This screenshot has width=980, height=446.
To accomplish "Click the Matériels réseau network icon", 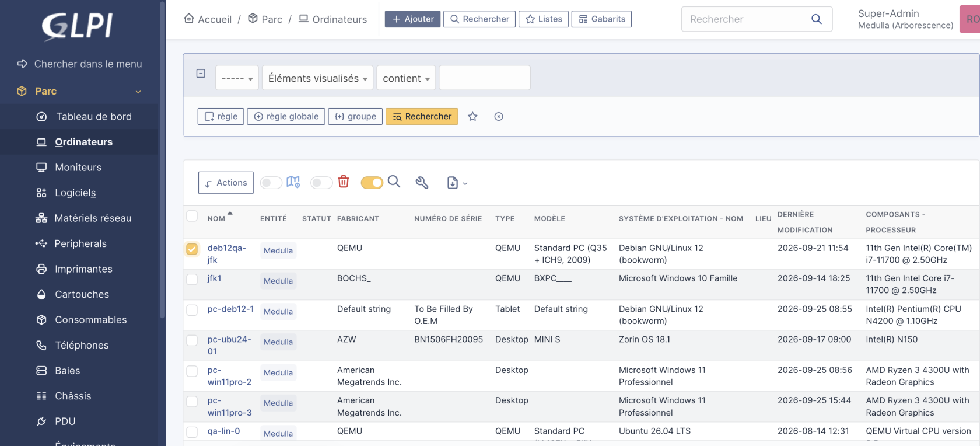I will tap(41, 218).
